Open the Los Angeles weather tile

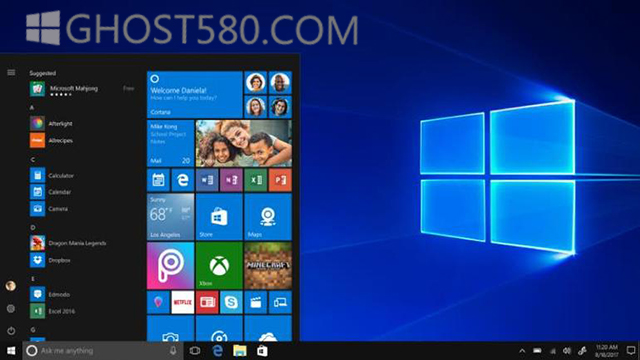(170, 217)
